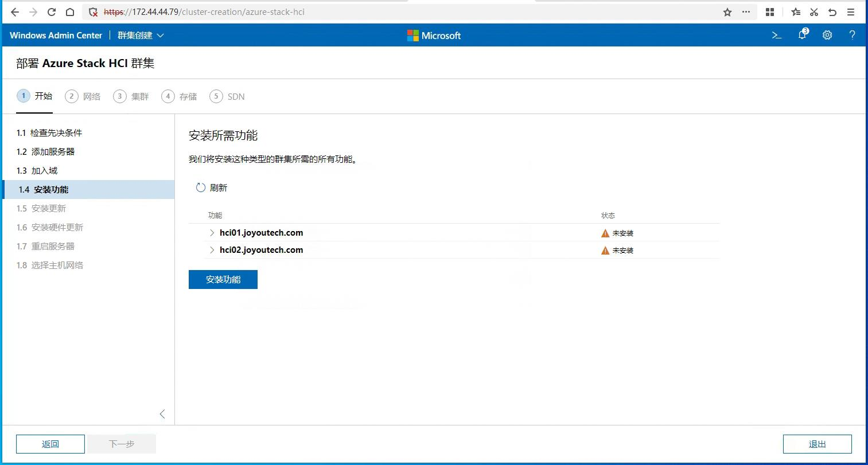This screenshot has height=465, width=868.
Task: Click the 退出 button
Action: click(x=818, y=444)
